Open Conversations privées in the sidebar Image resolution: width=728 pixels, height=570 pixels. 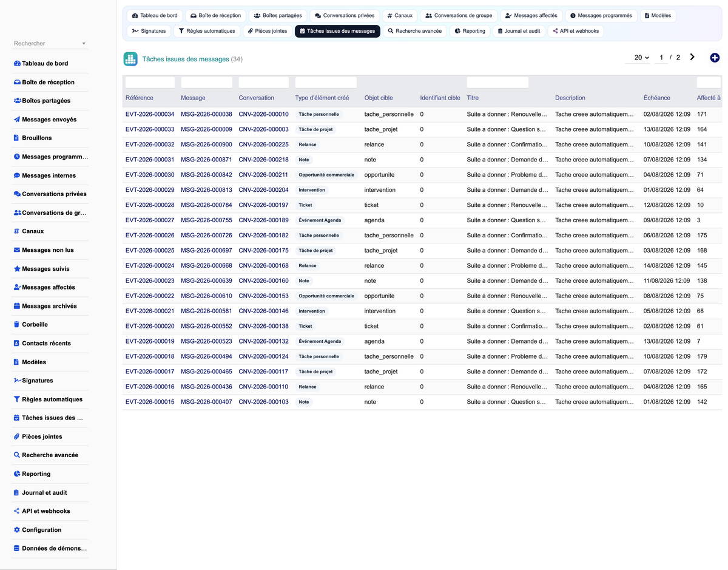coord(51,194)
